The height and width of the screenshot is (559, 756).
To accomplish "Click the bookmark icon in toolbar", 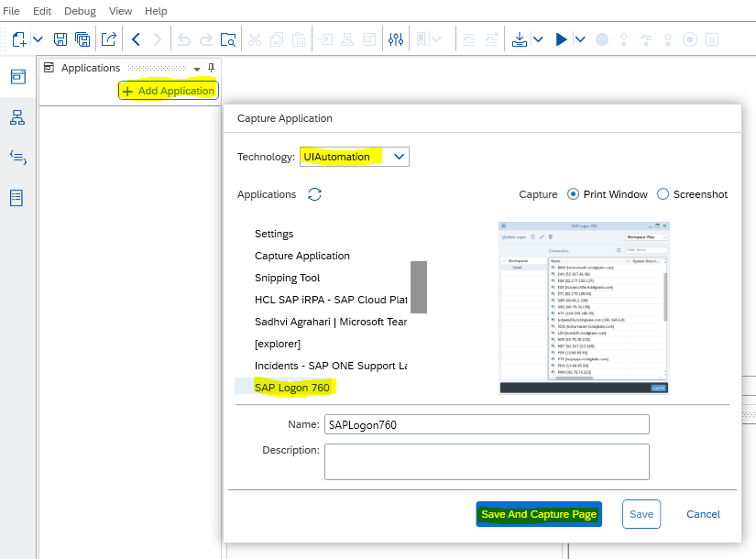I will pos(421,39).
